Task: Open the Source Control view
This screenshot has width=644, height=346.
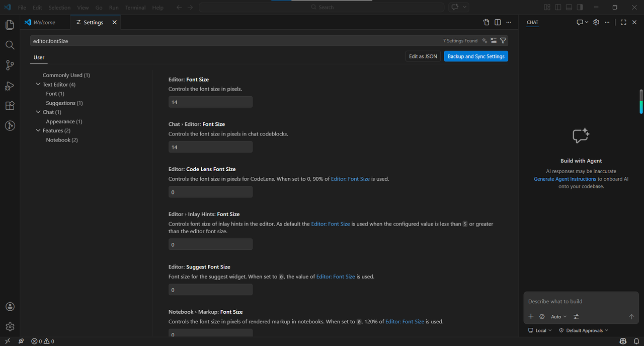Action: coord(10,65)
